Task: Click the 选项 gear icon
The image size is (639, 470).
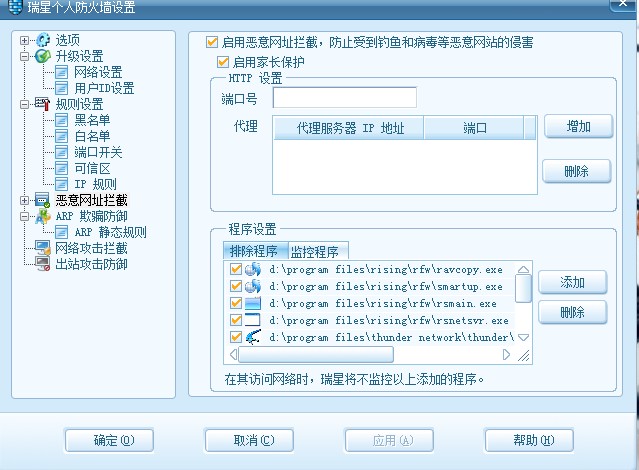Action: pyautogui.click(x=43, y=40)
